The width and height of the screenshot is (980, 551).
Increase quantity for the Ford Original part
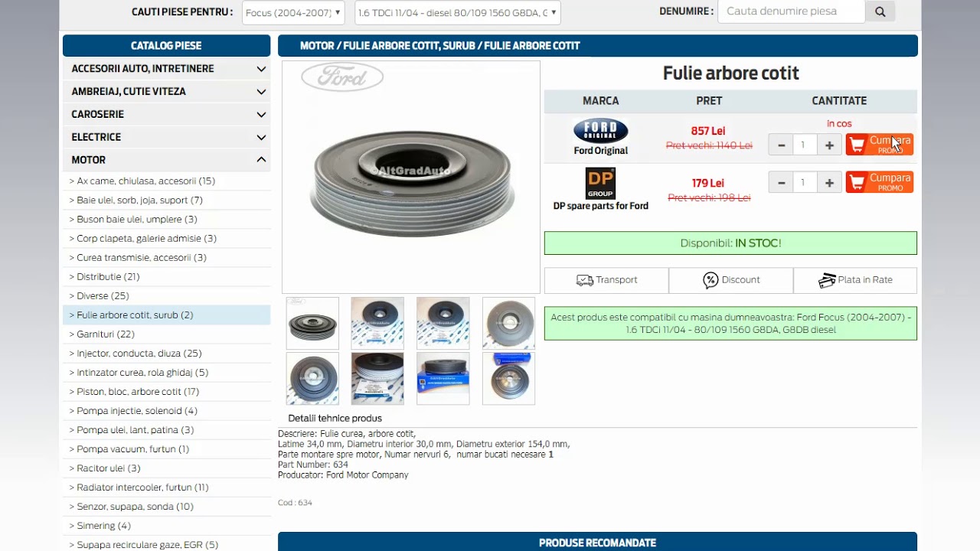click(829, 145)
